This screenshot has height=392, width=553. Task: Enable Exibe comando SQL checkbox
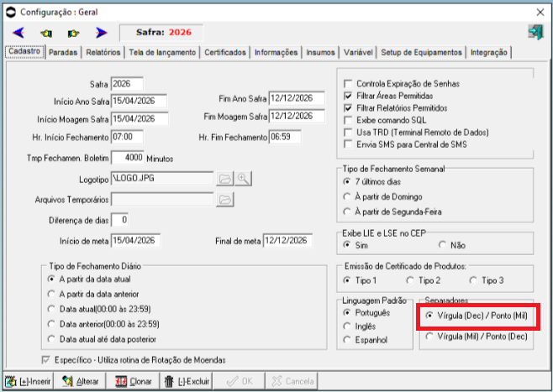[348, 120]
